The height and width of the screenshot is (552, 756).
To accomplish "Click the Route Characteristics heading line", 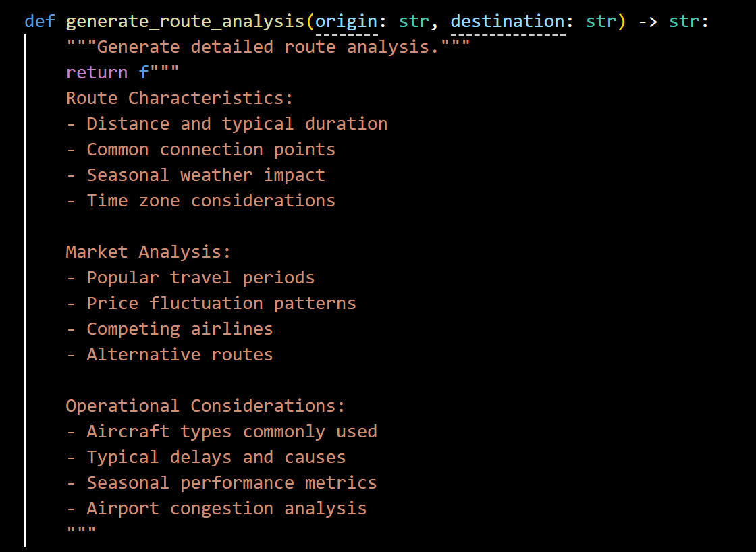I will pyautogui.click(x=180, y=99).
